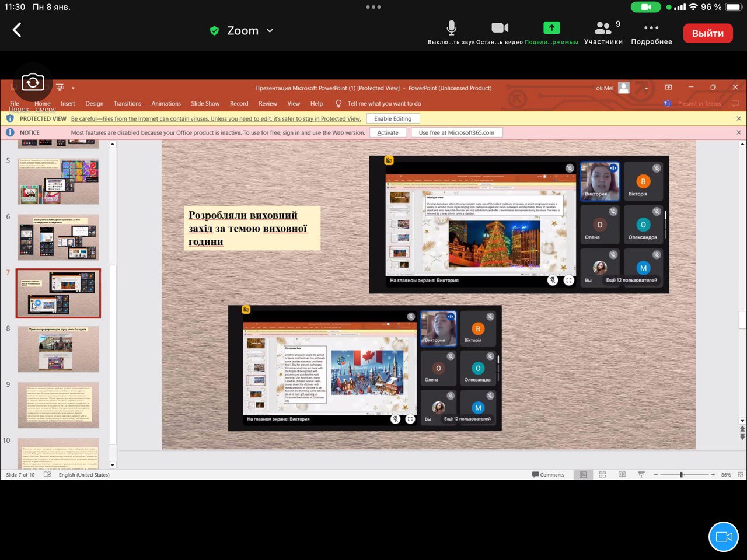Open the ribbon display options icon

point(669,87)
